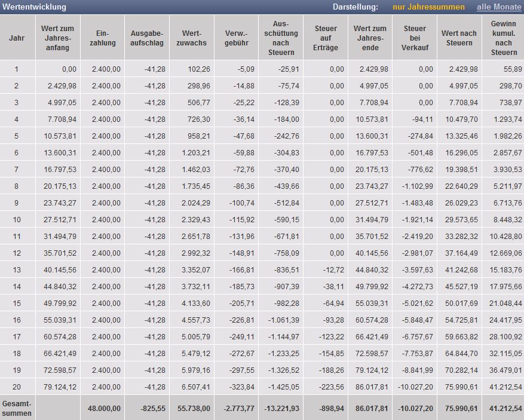Click Wert nach Steuern header
Screen dimensions: 524x420
[459, 38]
